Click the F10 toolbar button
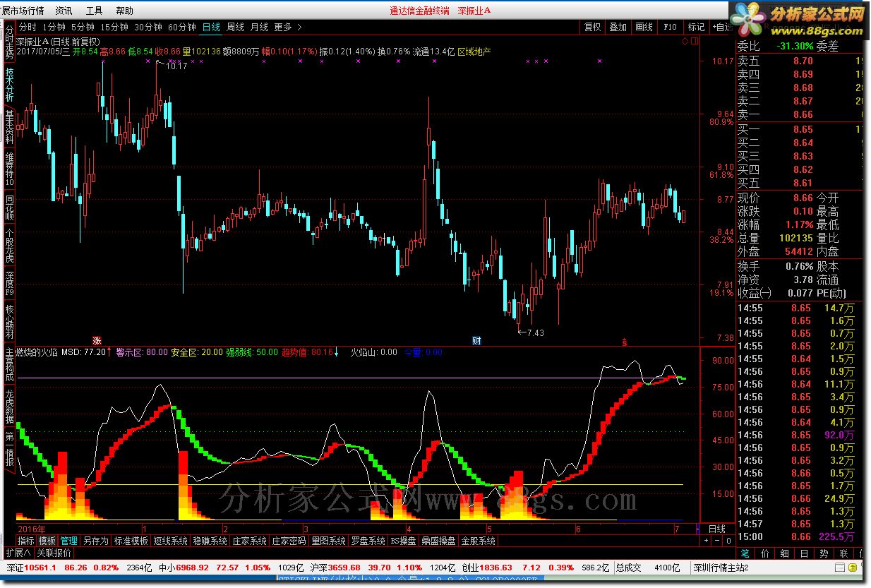 [x=670, y=27]
